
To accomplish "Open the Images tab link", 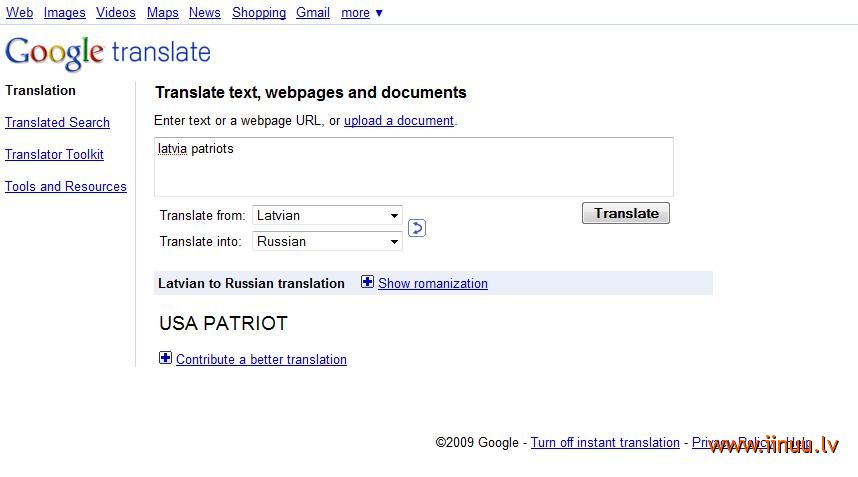I will pyautogui.click(x=65, y=13).
